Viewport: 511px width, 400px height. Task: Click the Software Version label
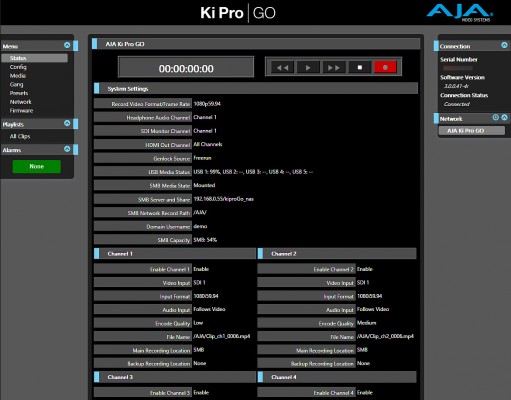pyautogui.click(x=462, y=77)
